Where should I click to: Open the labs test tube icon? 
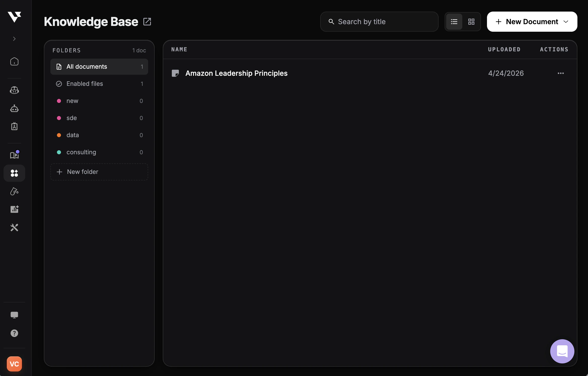pos(14,191)
